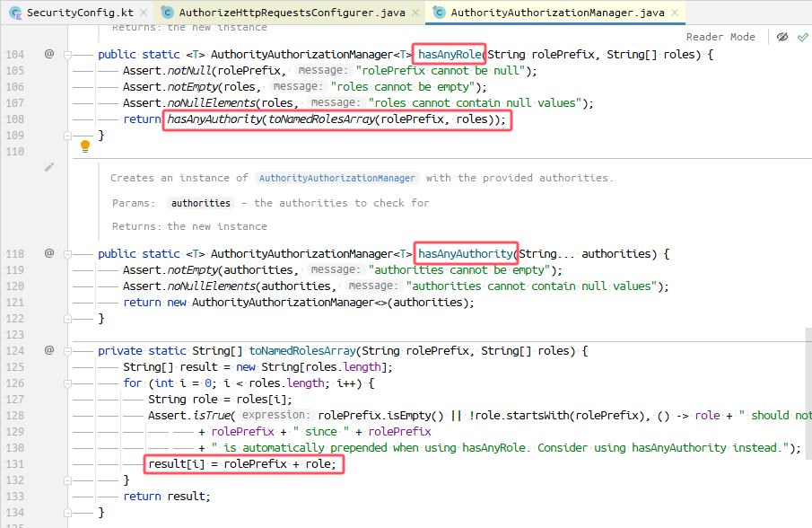The height and width of the screenshot is (528, 812).
Task: Click toNamedRolesArray call on line 108
Action: (x=321, y=119)
